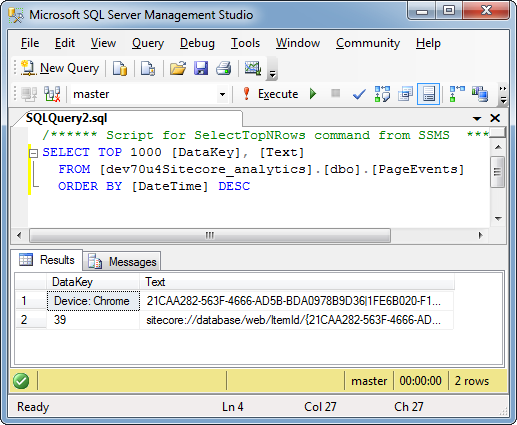Click the Change Connection icon
517x425 pixels.
[x=52, y=94]
